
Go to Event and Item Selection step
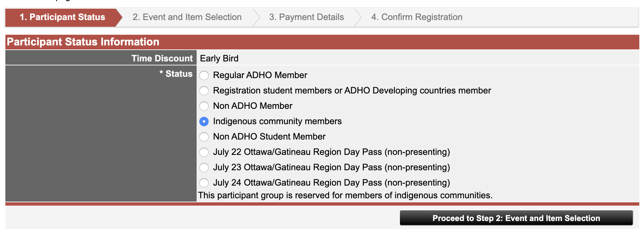point(187,17)
